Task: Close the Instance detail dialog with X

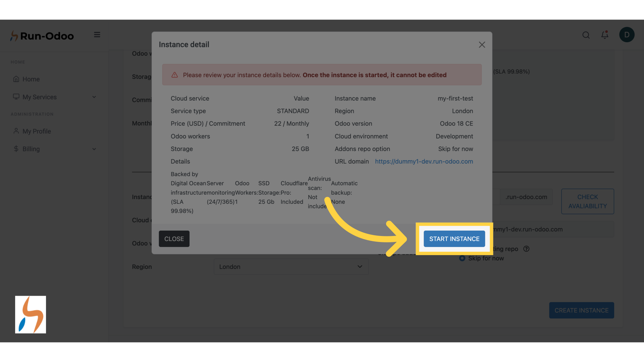Action: 482,45
